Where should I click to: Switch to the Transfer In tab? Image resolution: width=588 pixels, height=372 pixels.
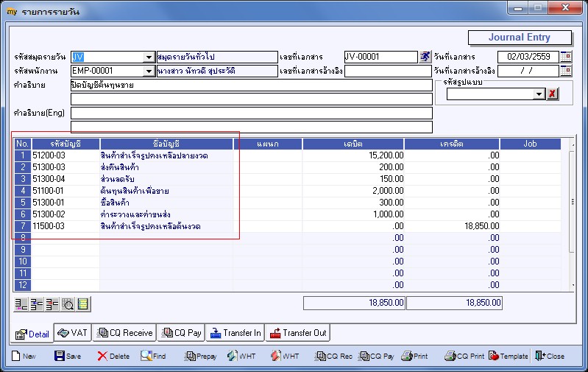(x=235, y=333)
